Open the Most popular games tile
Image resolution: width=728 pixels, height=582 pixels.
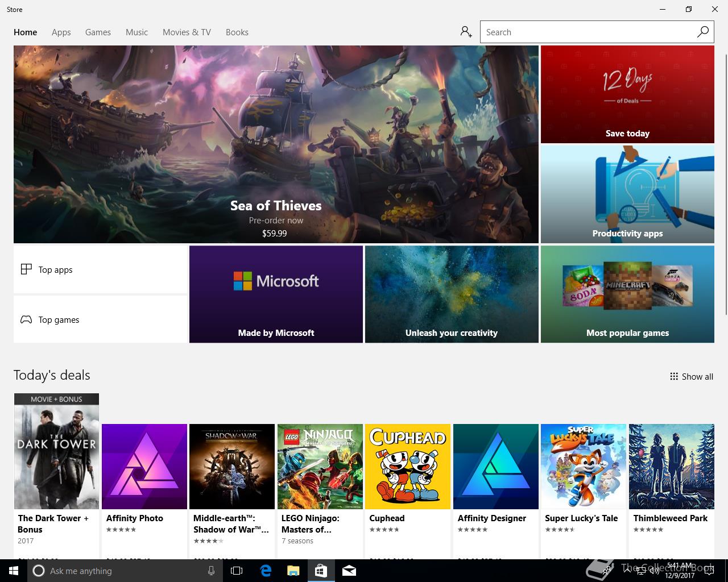627,294
